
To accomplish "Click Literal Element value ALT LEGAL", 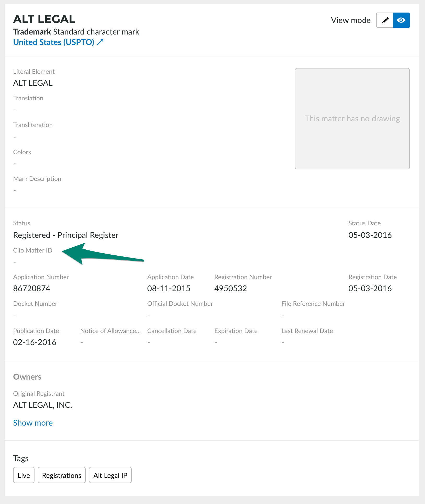I will 33,83.
